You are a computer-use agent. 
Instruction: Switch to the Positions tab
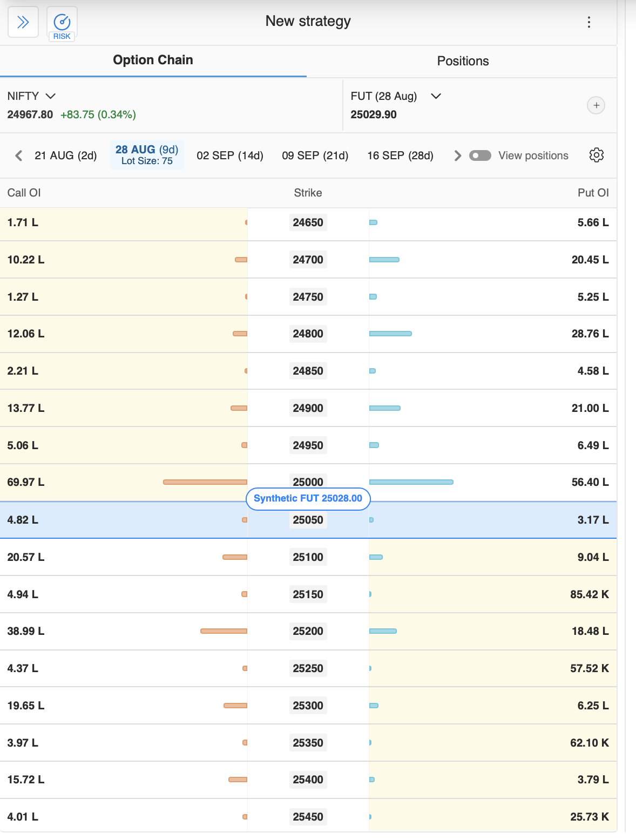[x=462, y=61]
